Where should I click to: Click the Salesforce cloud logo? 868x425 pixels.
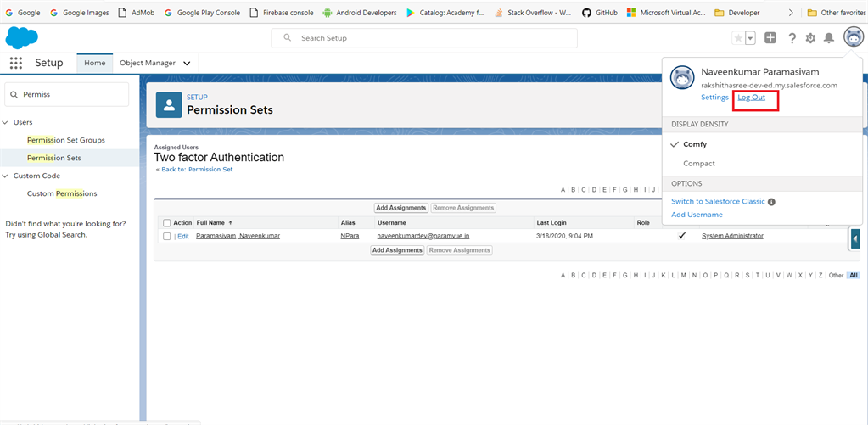click(21, 37)
